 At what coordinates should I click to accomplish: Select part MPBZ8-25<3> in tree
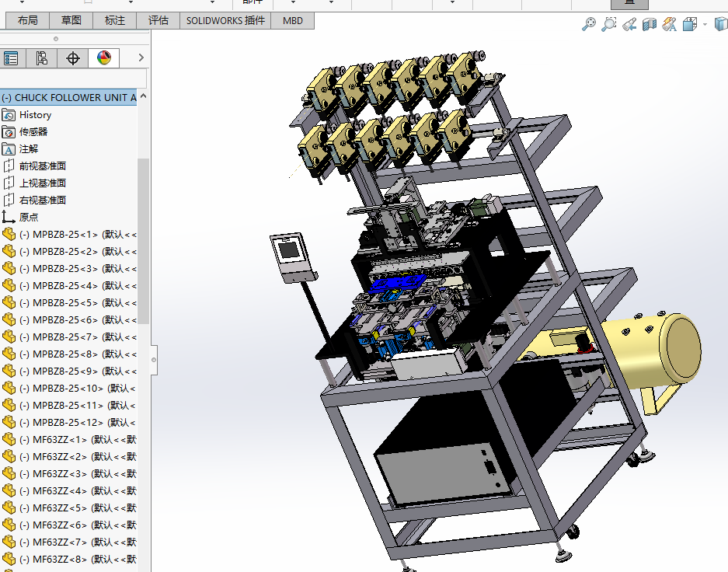tap(68, 268)
